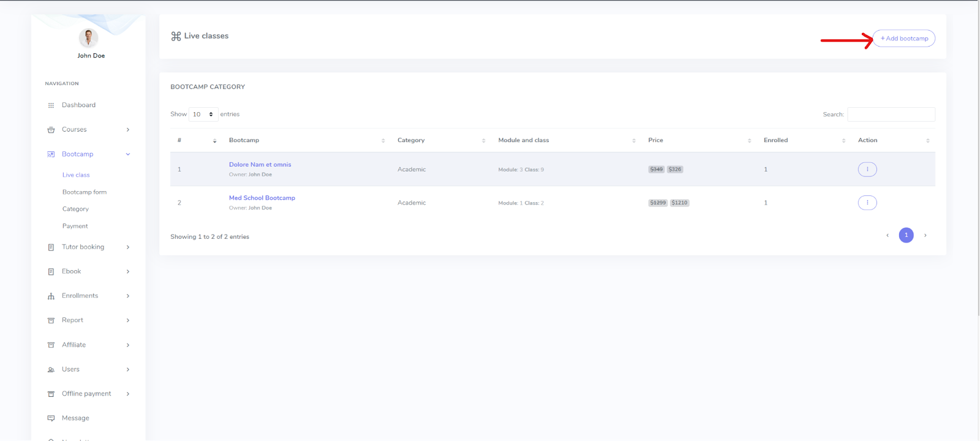Click the Enrollments icon in sidebar
Viewport: 980px width, 441px height.
pyautogui.click(x=51, y=296)
